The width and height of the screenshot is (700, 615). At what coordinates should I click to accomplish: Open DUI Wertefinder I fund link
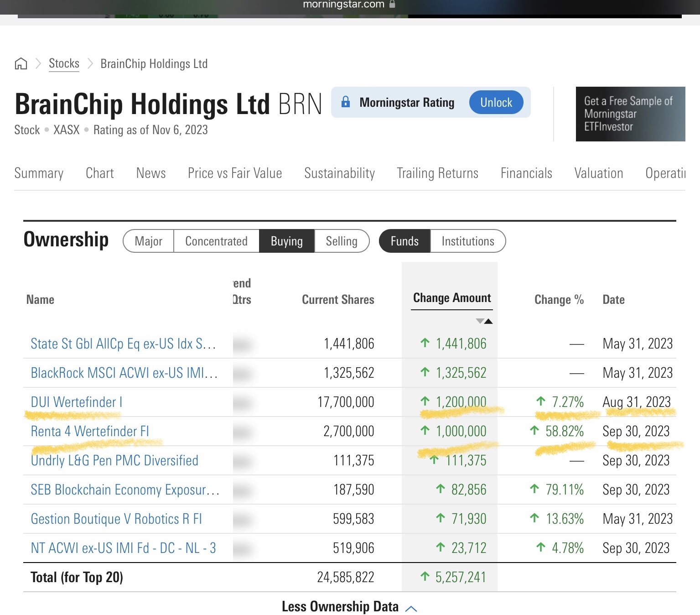pos(76,402)
